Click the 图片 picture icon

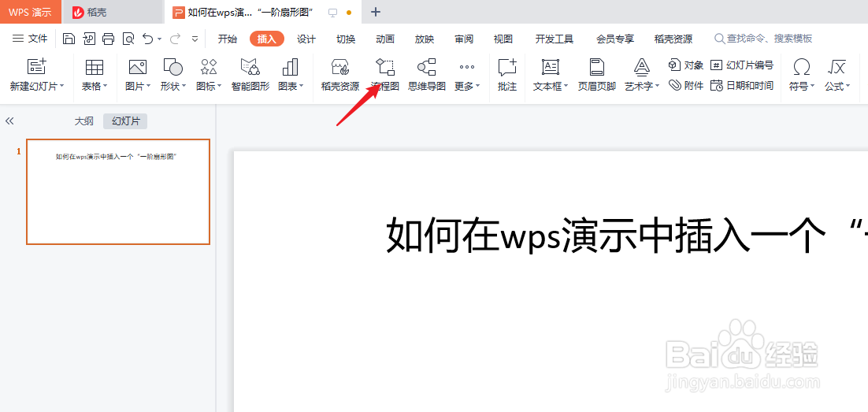[x=137, y=67]
